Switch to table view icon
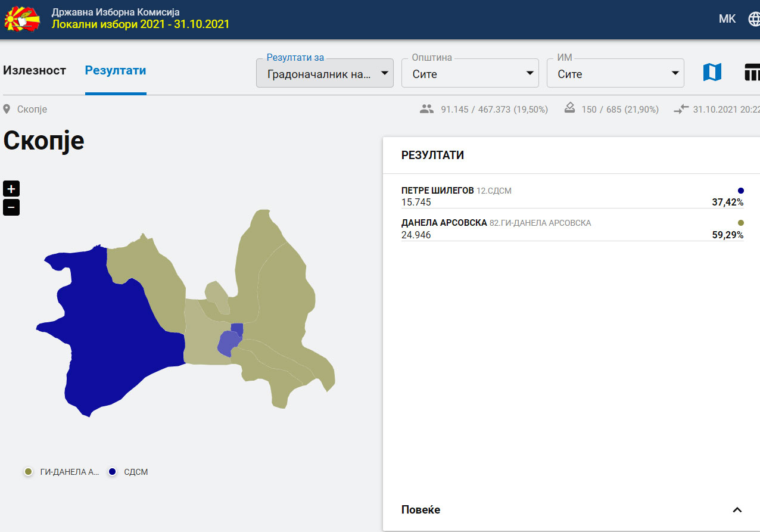Viewport: 760px width, 532px height. pyautogui.click(x=752, y=73)
